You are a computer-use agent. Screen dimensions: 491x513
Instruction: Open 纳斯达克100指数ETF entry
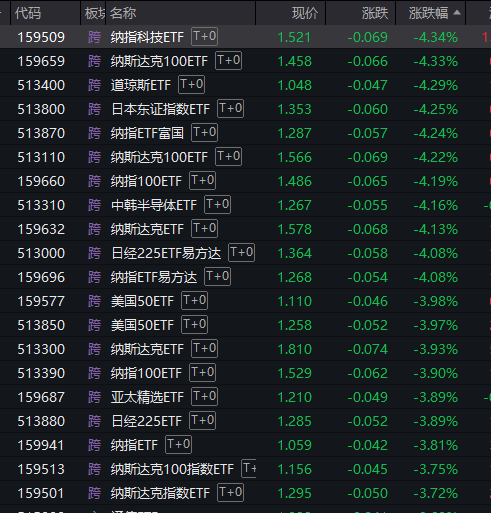click(172, 469)
